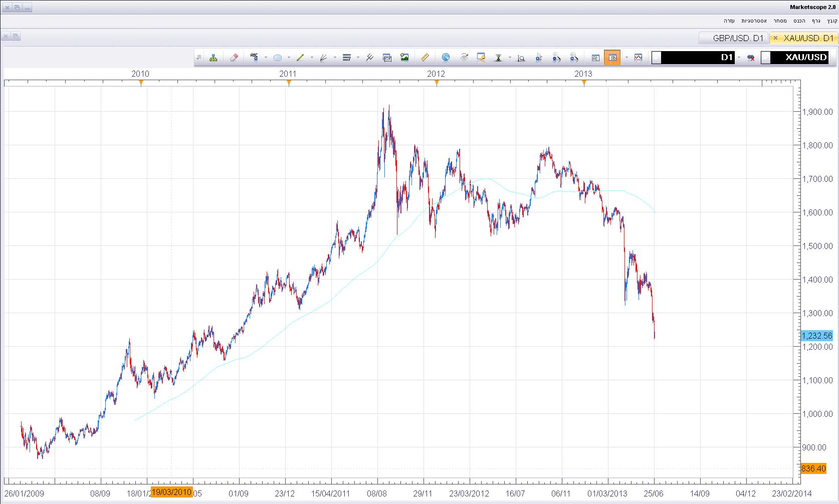Click the 2012 year marker triangle
Image resolution: width=839 pixels, height=504 pixels.
click(437, 83)
